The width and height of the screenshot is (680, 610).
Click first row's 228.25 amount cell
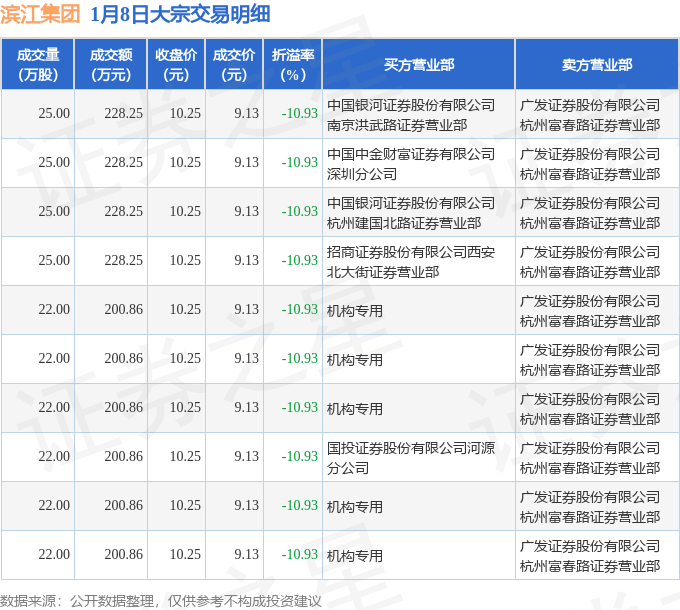(x=123, y=114)
